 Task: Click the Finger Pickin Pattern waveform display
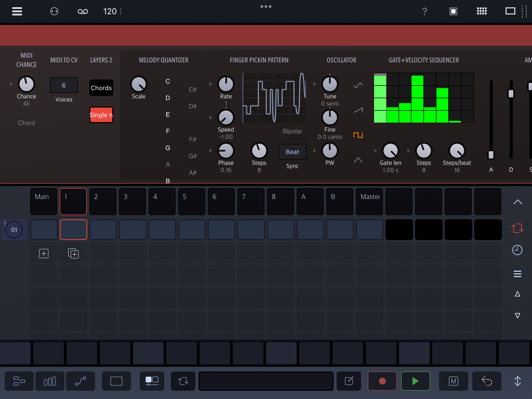click(274, 98)
